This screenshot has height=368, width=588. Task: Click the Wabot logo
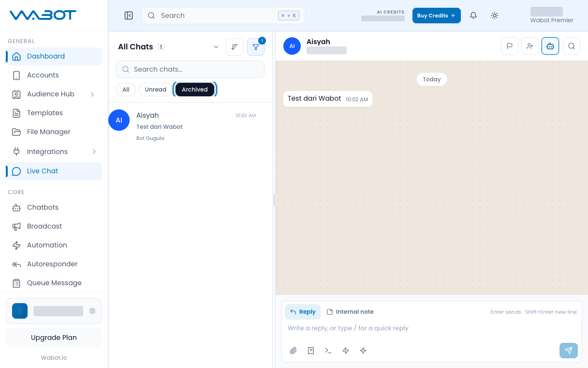click(43, 15)
